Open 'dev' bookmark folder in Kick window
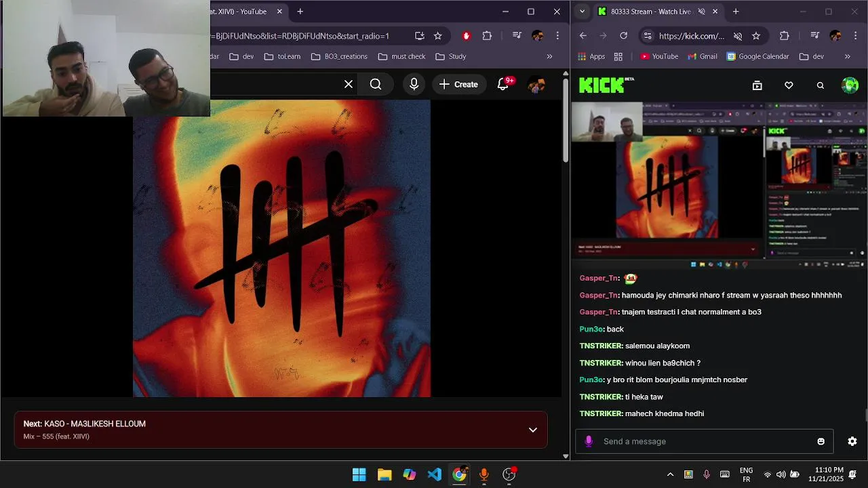This screenshot has width=868, height=488. click(812, 56)
